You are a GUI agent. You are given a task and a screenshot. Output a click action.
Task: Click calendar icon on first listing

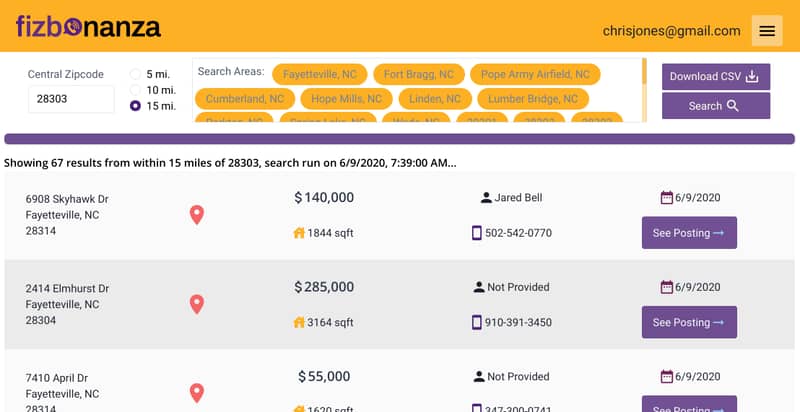click(x=666, y=198)
